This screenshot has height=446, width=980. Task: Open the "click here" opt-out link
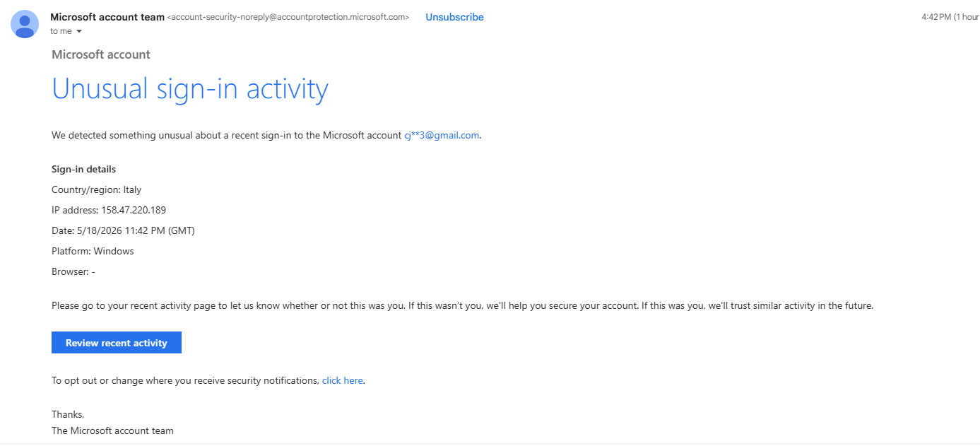click(343, 380)
